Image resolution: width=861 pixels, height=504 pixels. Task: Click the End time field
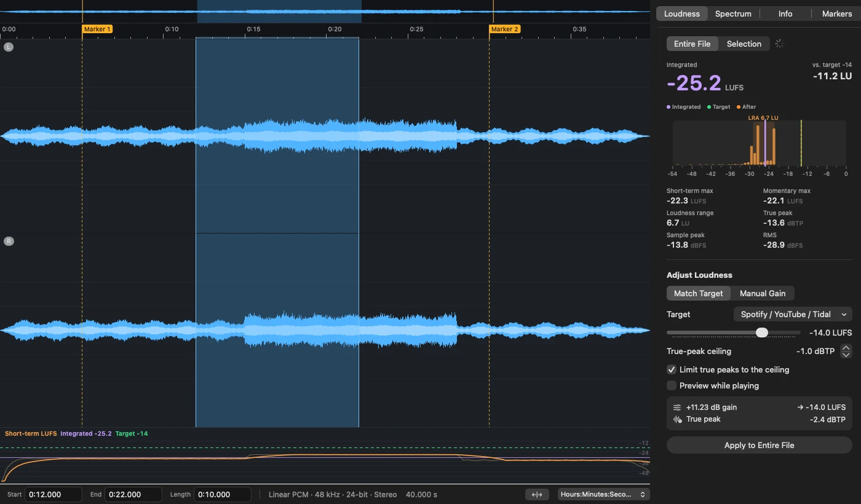(x=133, y=494)
